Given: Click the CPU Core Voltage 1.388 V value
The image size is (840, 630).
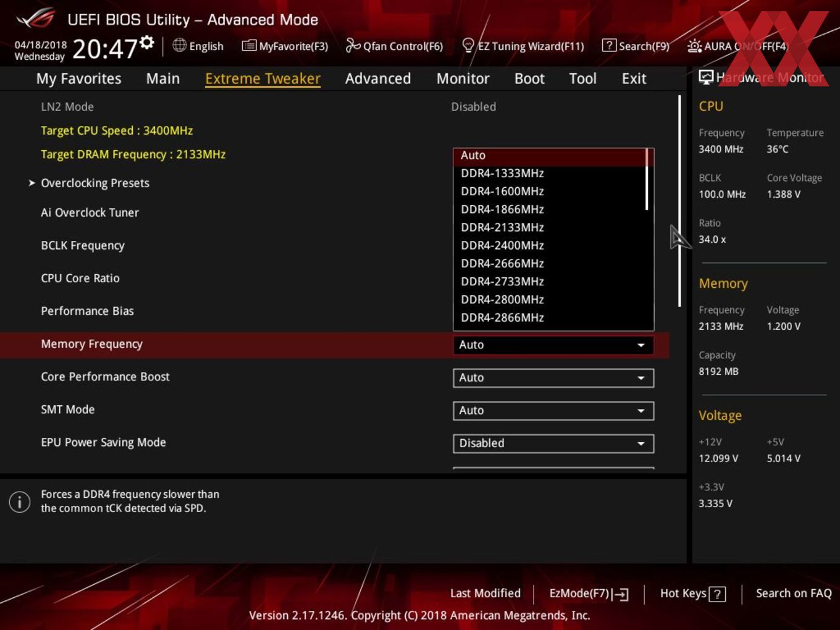Looking at the screenshot, I should coord(783,194).
